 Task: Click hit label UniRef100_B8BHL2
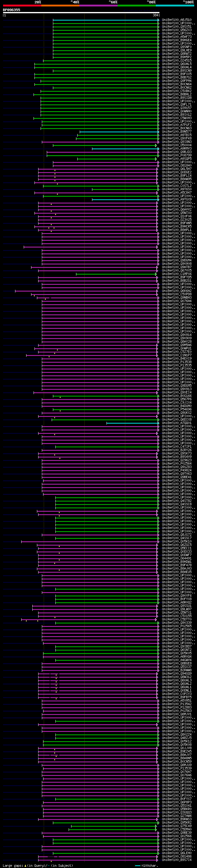(176, 94)
